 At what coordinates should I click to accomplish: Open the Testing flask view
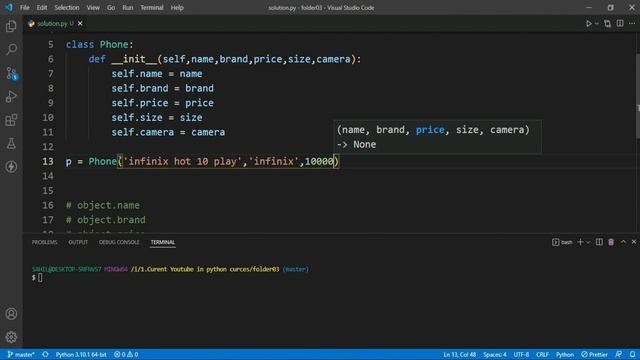[x=11, y=143]
